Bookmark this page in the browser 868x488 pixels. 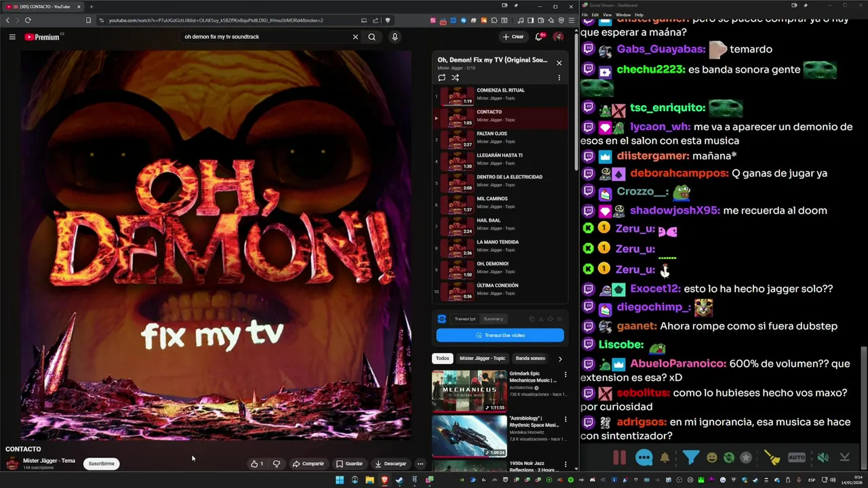(x=88, y=20)
